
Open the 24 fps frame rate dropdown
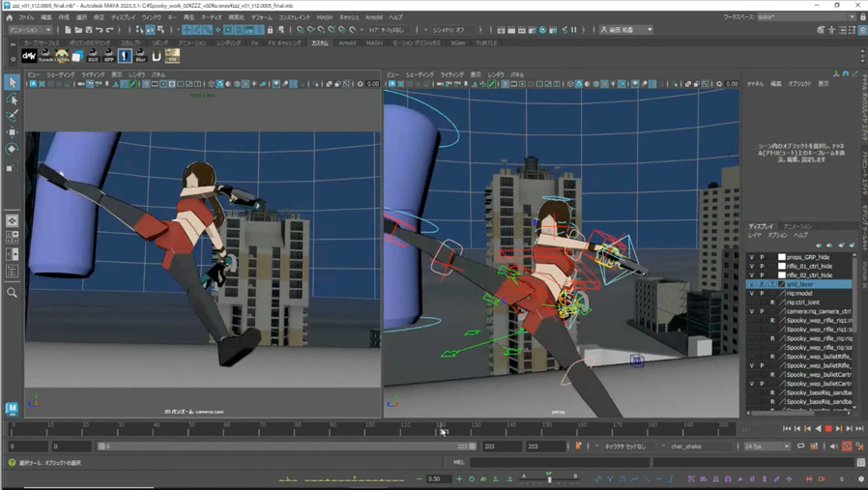pyautogui.click(x=767, y=447)
